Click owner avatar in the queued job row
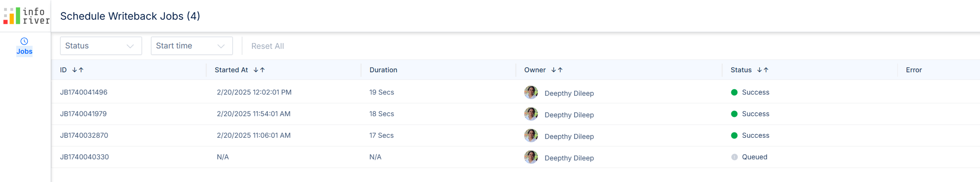980x182 pixels. pyautogui.click(x=531, y=157)
